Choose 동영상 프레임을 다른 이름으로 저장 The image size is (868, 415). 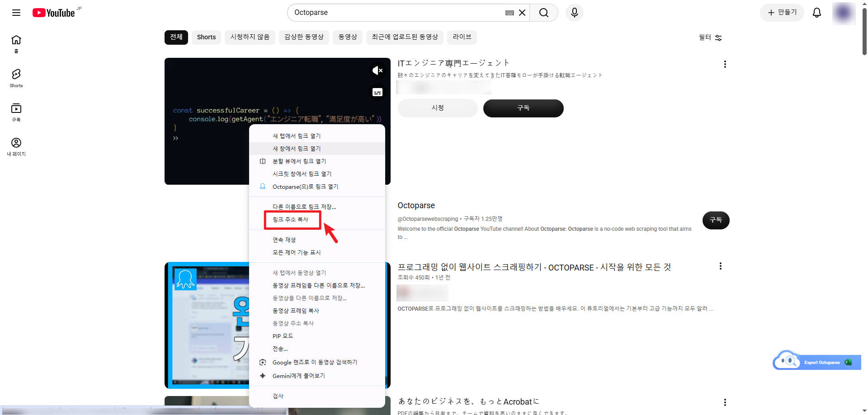[x=317, y=285]
